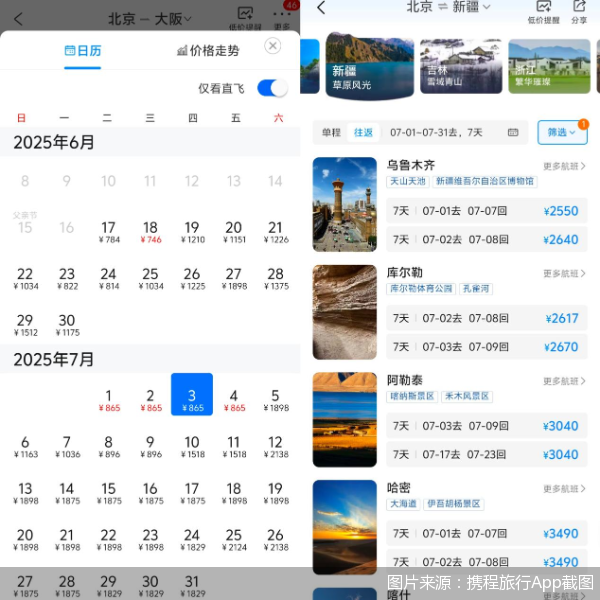Pick July 5 priced ¥1898

coord(276,400)
